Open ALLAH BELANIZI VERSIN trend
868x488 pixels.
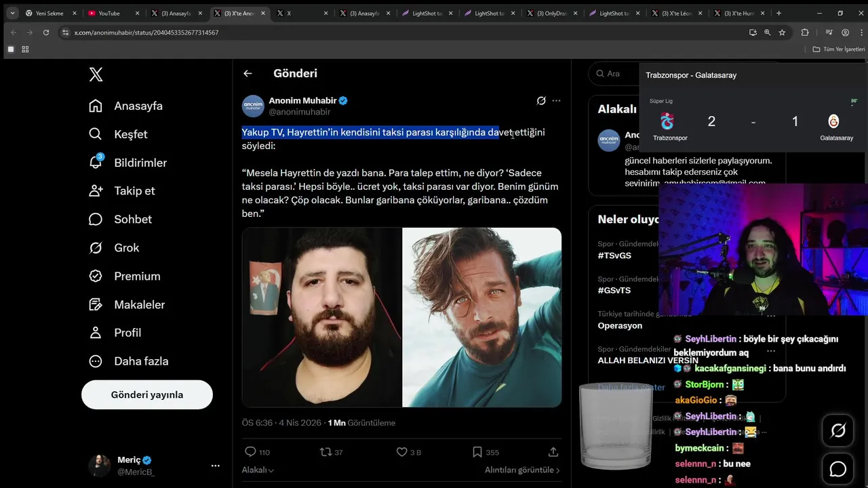click(648, 361)
